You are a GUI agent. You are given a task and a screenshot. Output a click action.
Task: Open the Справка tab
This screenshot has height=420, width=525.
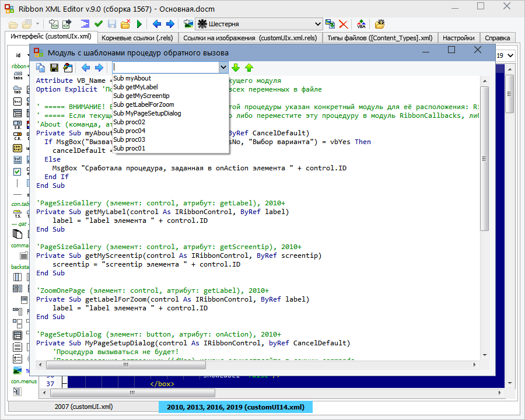(498, 38)
